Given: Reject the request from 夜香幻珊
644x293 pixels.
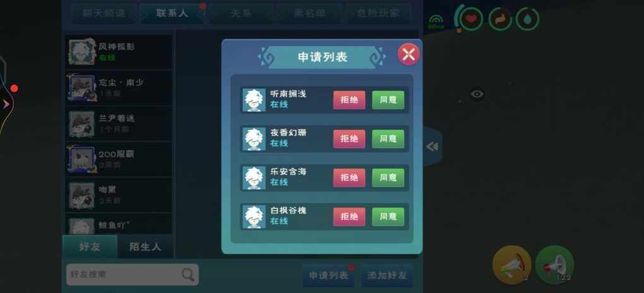Looking at the screenshot, I should click(349, 139).
